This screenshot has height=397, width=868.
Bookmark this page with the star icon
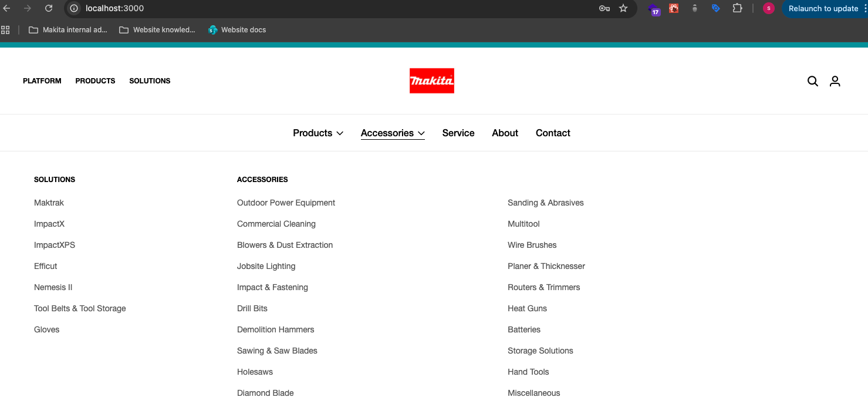click(x=623, y=8)
